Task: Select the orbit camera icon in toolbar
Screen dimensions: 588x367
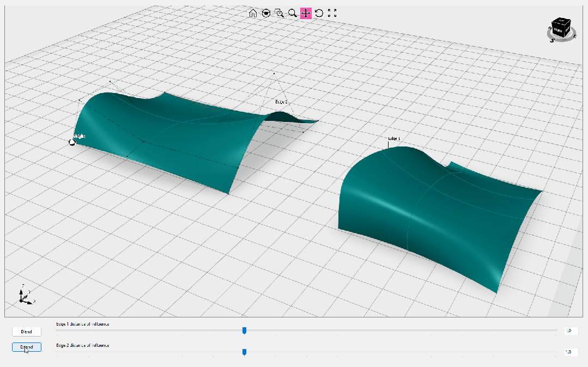Action: (x=266, y=14)
